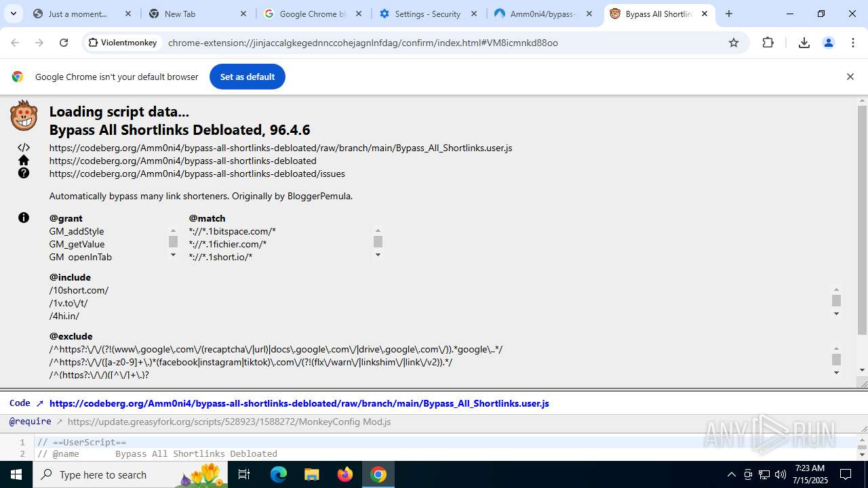The height and width of the screenshot is (488, 868).
Task: Focus the address bar URL
Action: pyautogui.click(x=363, y=43)
